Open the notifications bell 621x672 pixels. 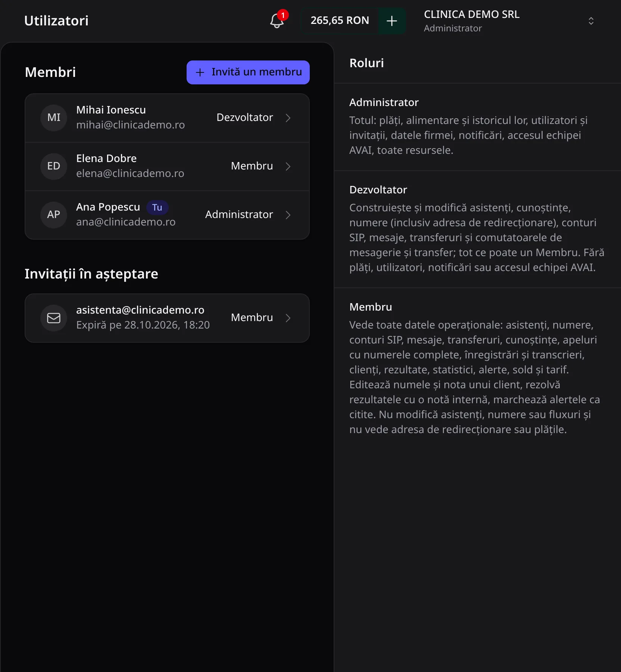pos(277,21)
